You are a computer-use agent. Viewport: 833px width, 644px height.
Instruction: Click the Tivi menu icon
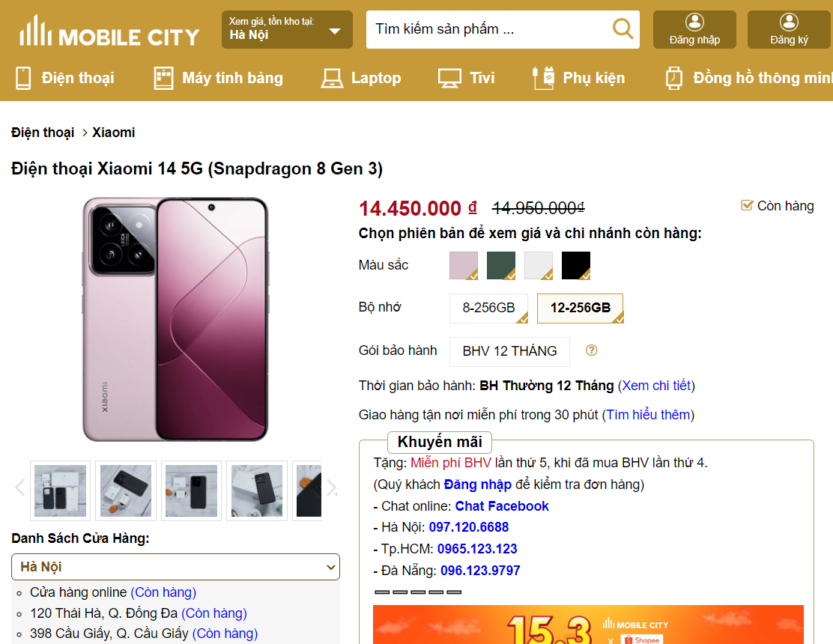[449, 78]
